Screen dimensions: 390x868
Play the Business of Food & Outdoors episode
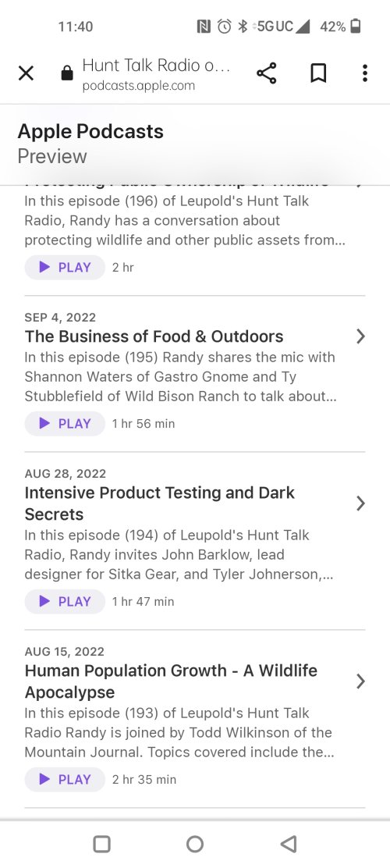point(65,424)
